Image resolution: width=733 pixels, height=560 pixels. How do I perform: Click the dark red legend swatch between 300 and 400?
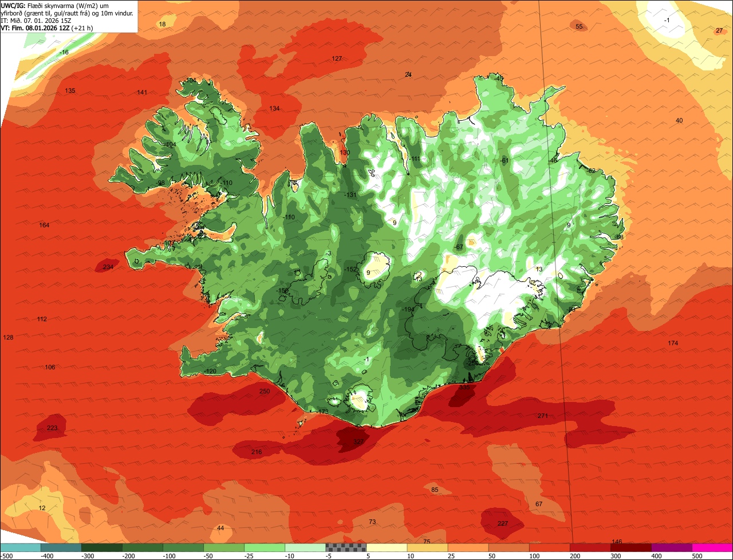630,547
